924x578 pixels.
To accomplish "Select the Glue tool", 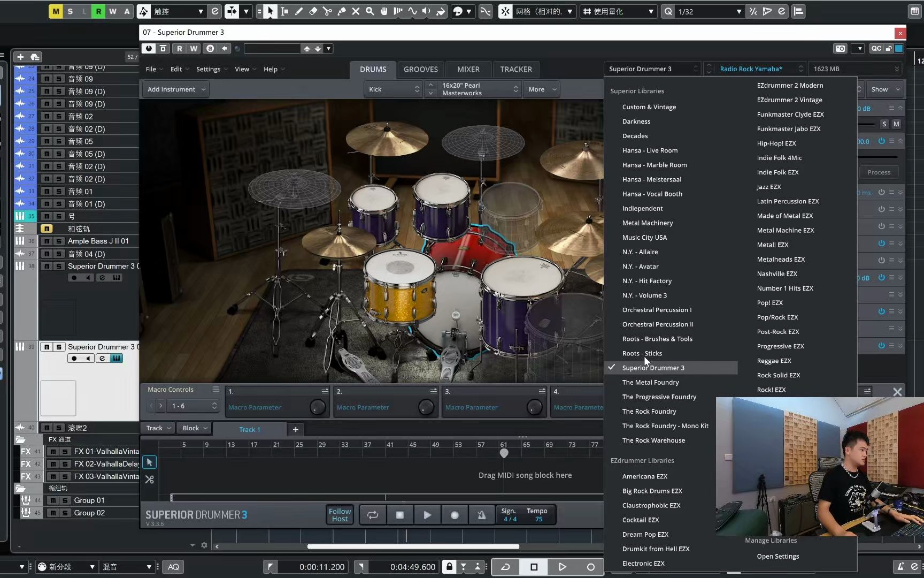I will point(342,11).
